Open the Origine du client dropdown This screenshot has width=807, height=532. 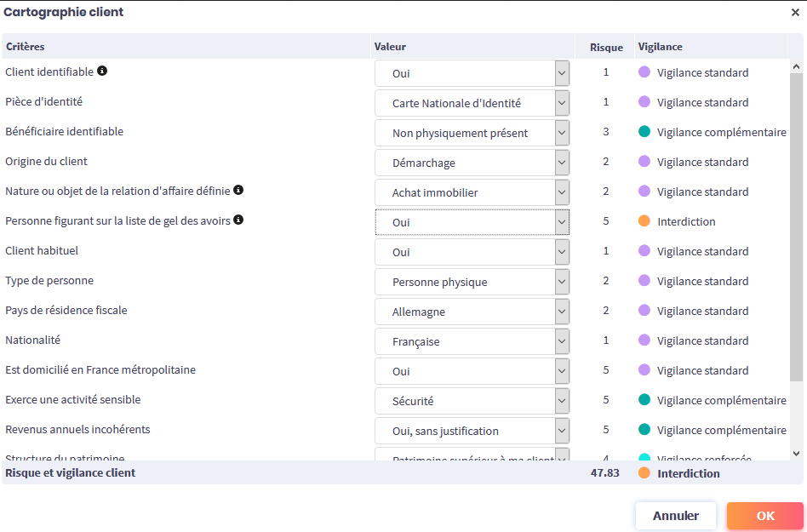point(472,163)
